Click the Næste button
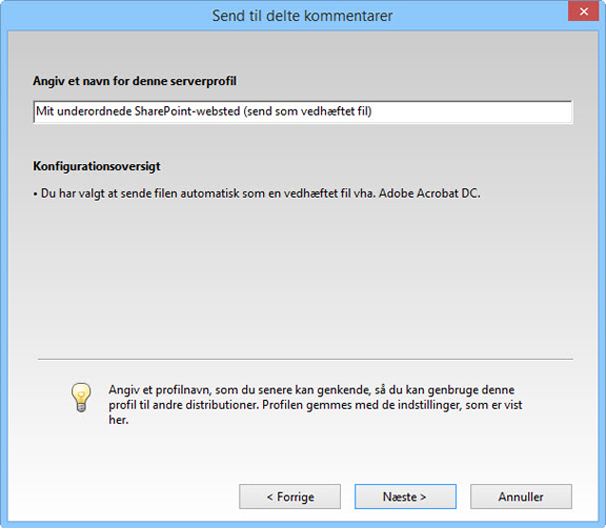This screenshot has width=606, height=529. [x=404, y=496]
